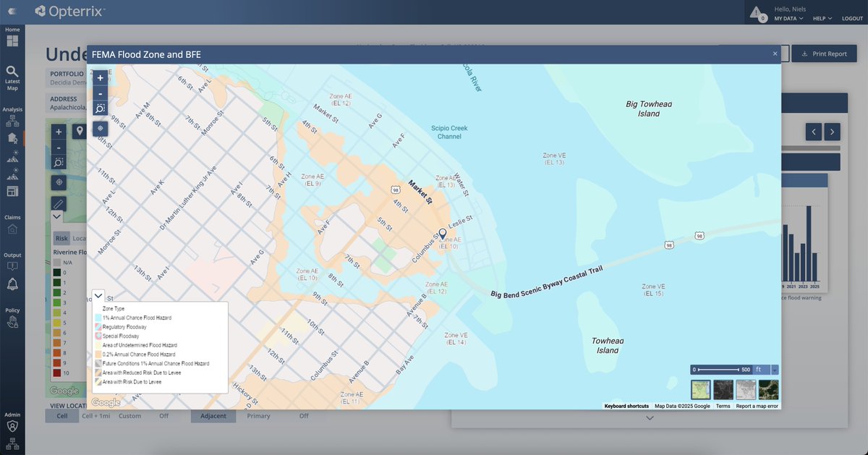This screenshot has width=868, height=455.
Task: Click the first Analysis hierarchy icon
Action: (x=12, y=122)
